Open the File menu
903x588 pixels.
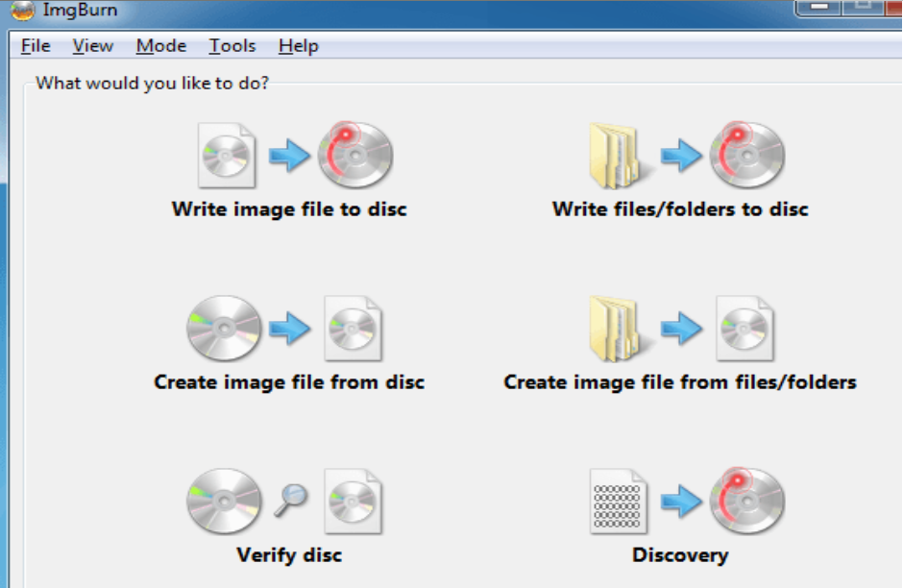click(x=36, y=46)
